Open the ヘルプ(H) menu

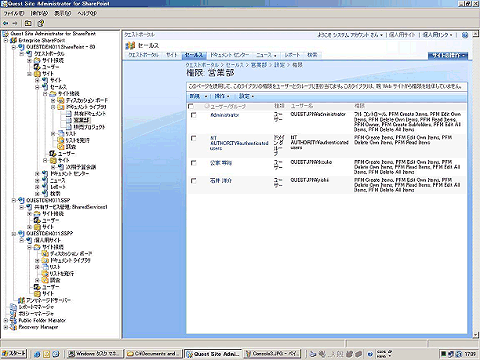tap(87, 13)
